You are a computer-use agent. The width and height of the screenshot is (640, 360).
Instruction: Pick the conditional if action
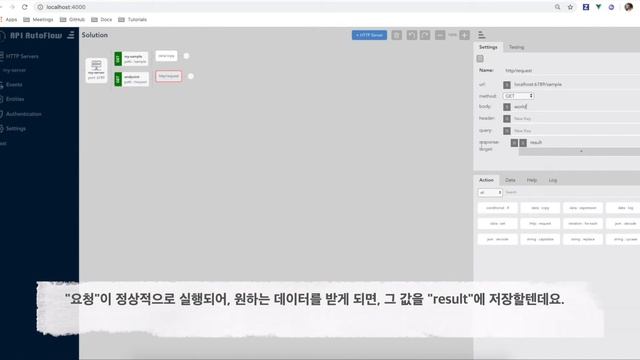(x=498, y=208)
